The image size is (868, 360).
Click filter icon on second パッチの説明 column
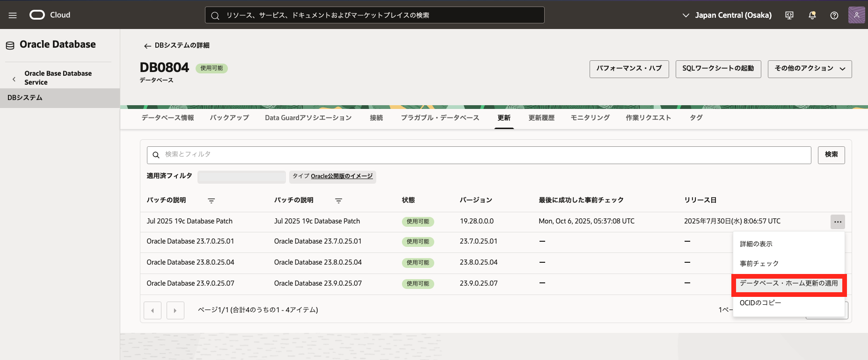click(339, 201)
